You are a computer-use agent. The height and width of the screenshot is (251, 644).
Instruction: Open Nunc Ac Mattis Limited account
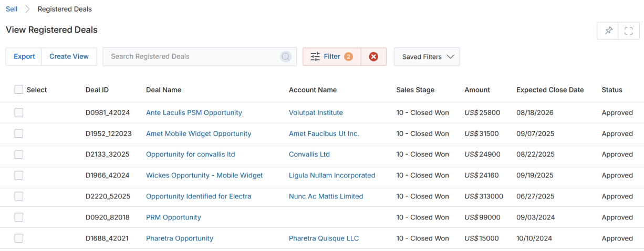click(326, 196)
